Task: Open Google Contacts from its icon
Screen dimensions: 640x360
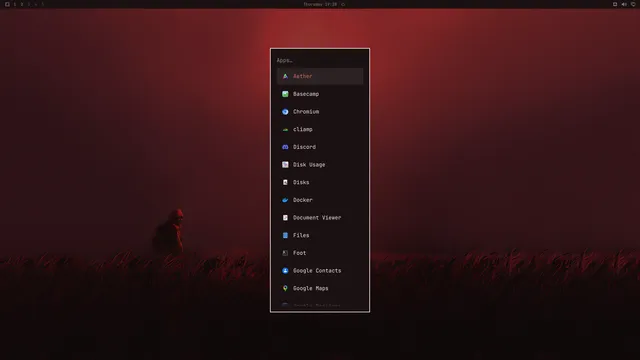Action: tap(285, 271)
